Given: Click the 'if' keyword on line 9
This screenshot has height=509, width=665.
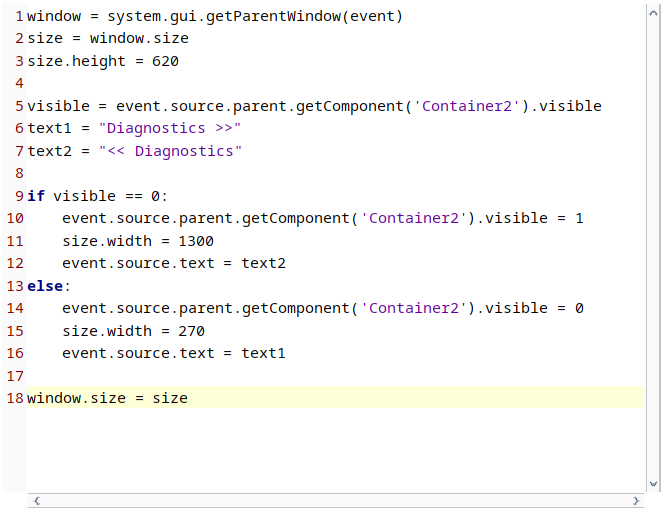Looking at the screenshot, I should click(x=36, y=196).
